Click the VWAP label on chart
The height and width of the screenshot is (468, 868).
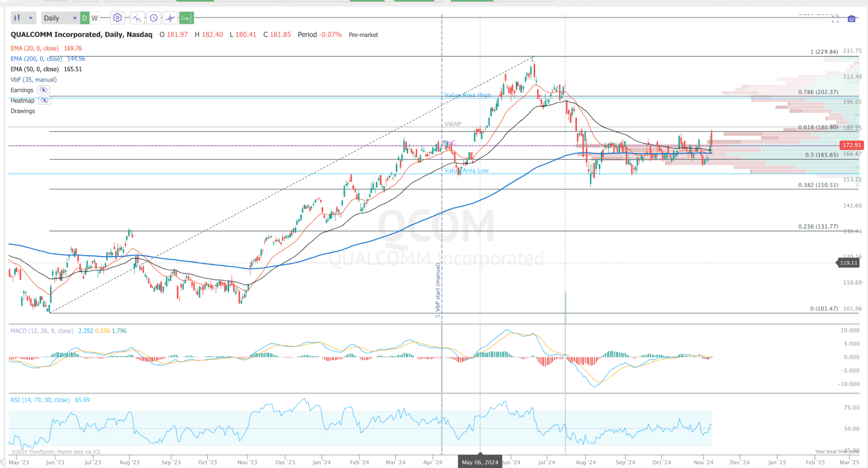(x=453, y=124)
